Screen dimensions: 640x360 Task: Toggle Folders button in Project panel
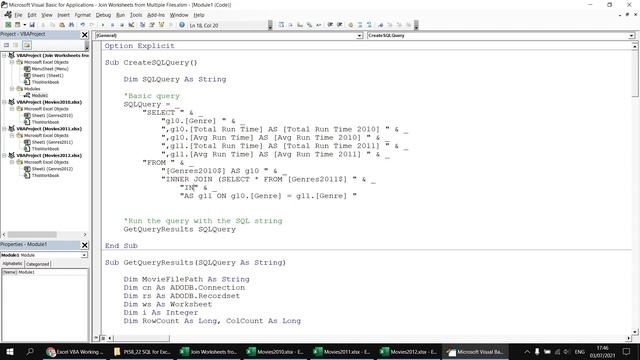tap(27, 45)
